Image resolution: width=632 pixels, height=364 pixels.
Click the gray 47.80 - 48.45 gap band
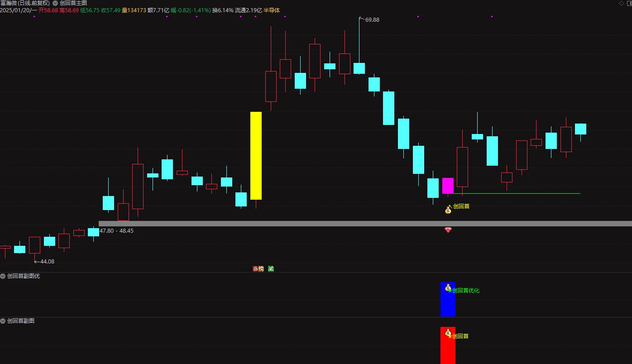[x=365, y=224]
